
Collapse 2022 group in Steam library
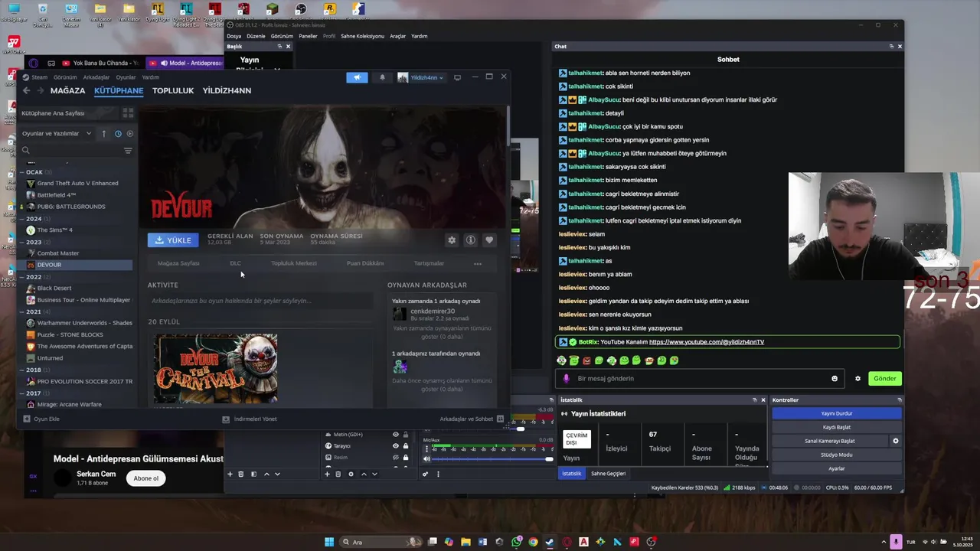pyautogui.click(x=21, y=277)
